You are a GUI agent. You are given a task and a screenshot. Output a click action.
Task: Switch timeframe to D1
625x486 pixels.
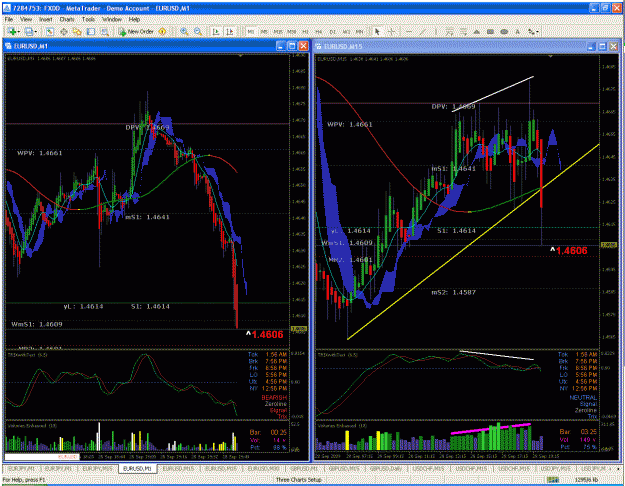pyautogui.click(x=332, y=31)
